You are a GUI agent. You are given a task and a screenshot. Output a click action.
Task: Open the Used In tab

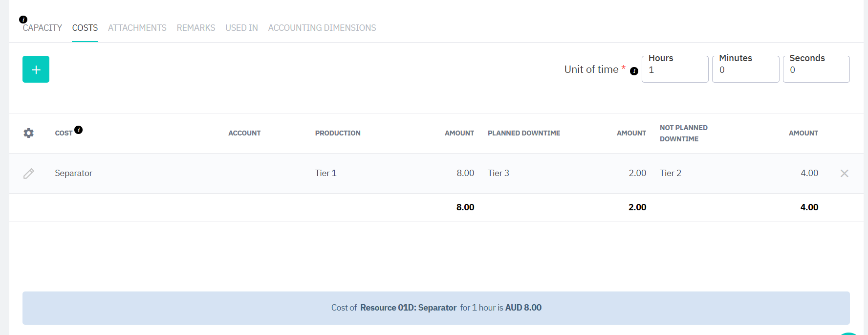[x=241, y=28]
